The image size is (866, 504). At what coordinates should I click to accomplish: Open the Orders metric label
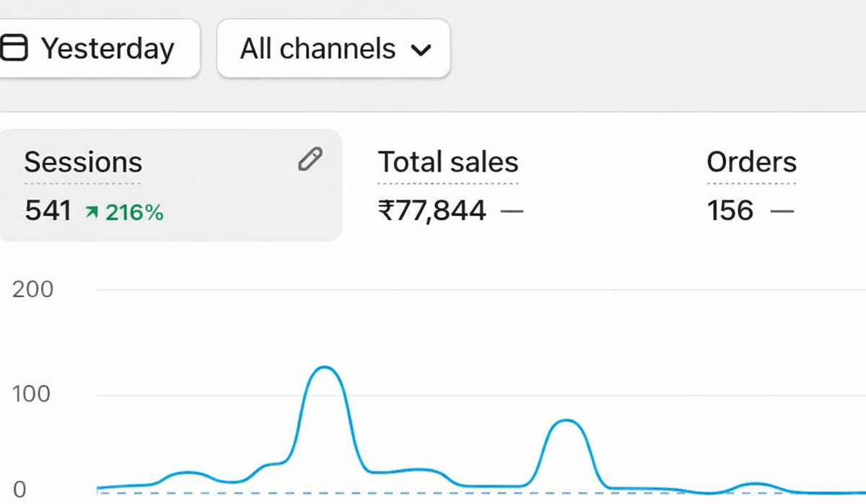[x=751, y=162]
